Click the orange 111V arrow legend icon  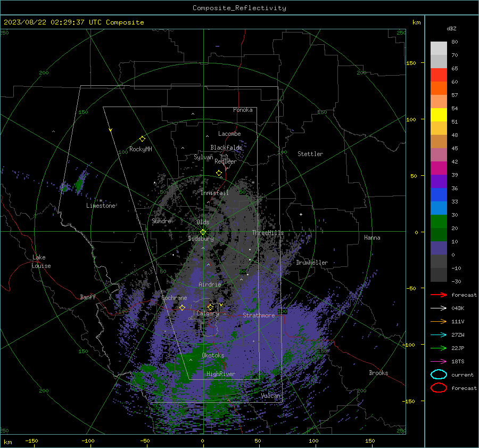click(439, 321)
